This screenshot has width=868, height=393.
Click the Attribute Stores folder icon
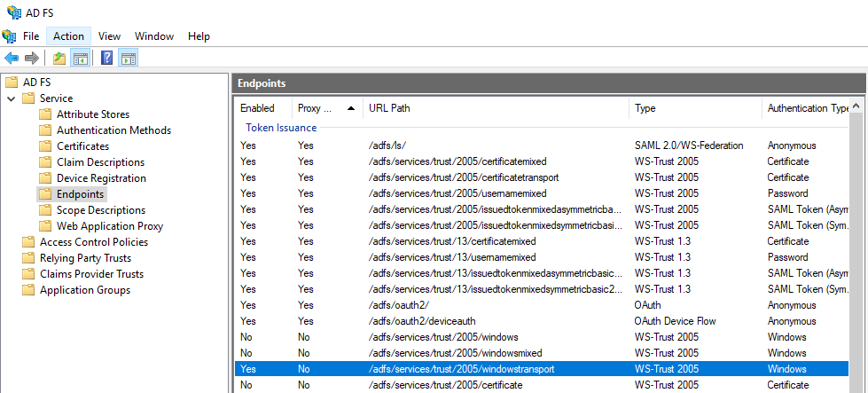click(45, 114)
